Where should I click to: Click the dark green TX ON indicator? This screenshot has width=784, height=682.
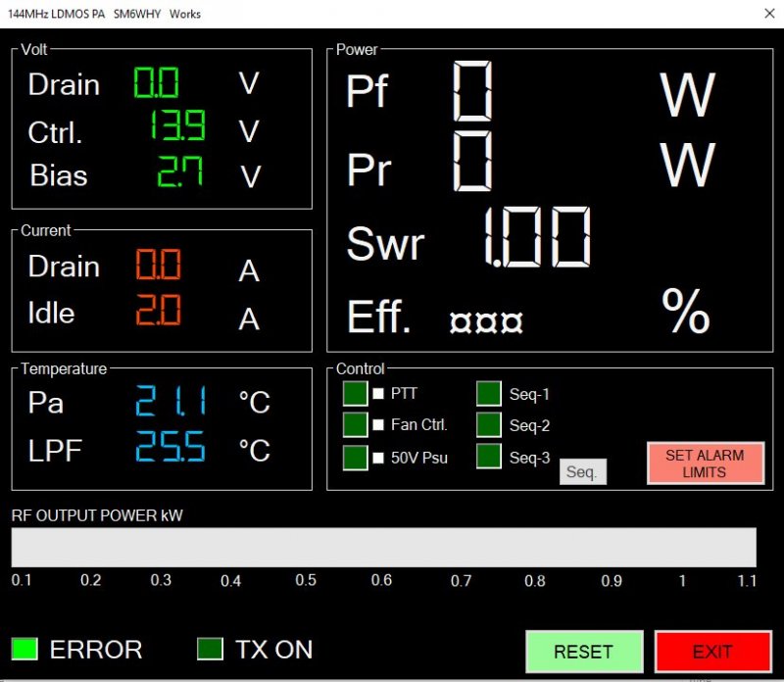pyautogui.click(x=210, y=649)
